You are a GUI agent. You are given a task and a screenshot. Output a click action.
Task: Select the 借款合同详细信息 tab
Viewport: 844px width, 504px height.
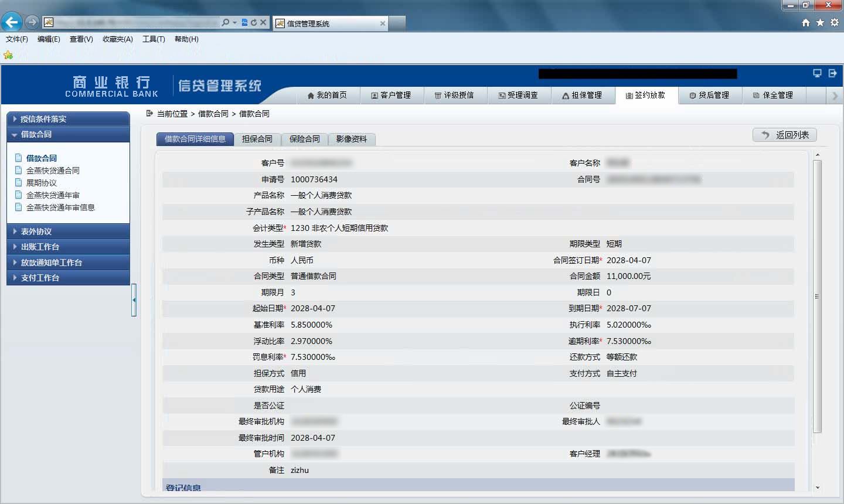click(x=195, y=139)
